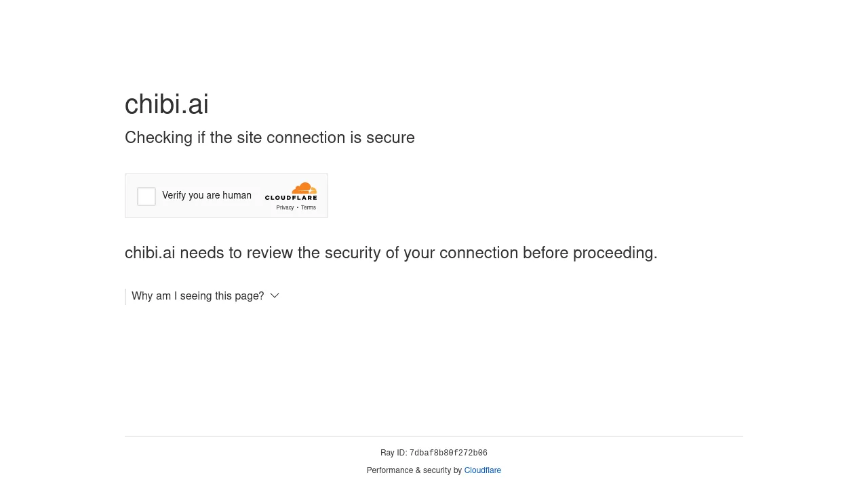Click "Checking if the site connection is secure"
868x488 pixels.
(270, 138)
